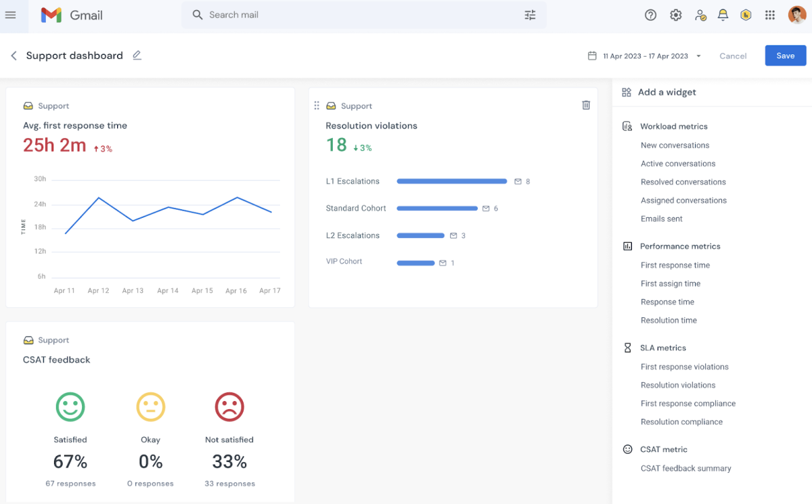Open settings gear icon
This screenshot has width=812, height=504.
click(675, 15)
